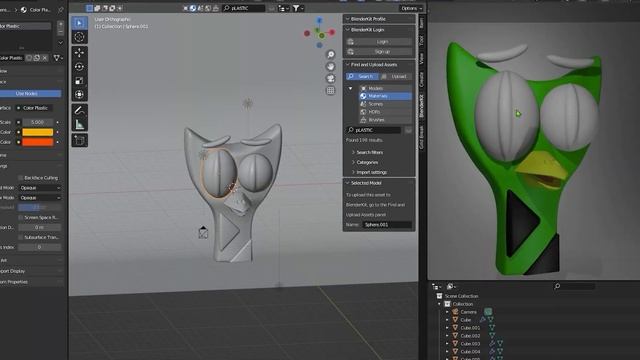Open the Blend Mode Opaque dropdown
This screenshot has height=360, width=640.
[40, 188]
